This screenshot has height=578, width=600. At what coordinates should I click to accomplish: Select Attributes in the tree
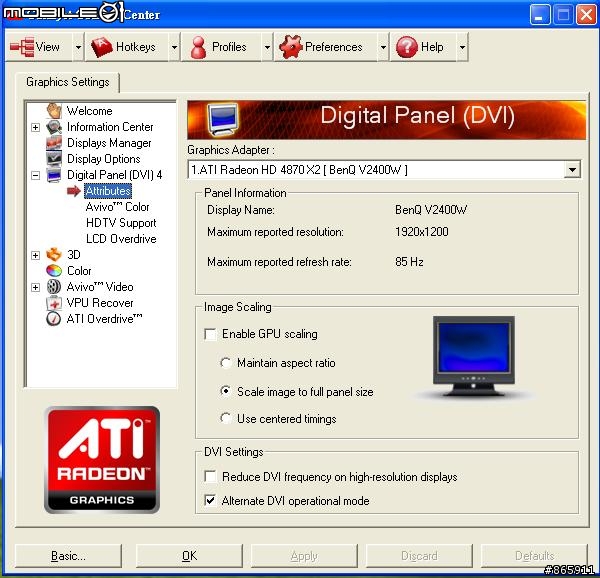[x=108, y=191]
